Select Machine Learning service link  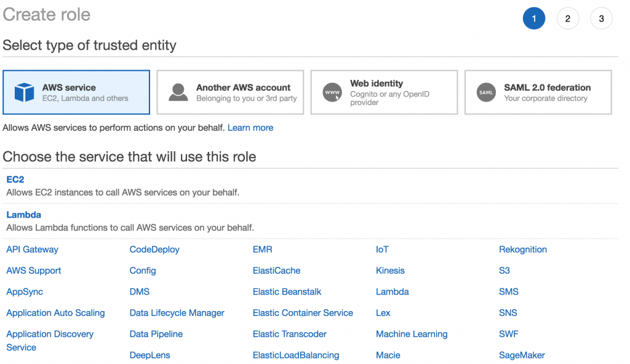pyautogui.click(x=412, y=334)
